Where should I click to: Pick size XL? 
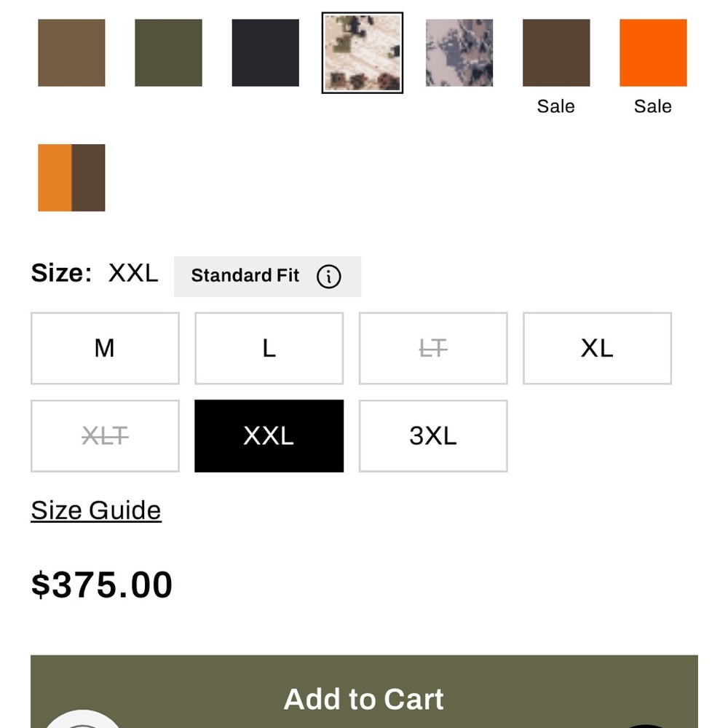pyautogui.click(x=597, y=348)
